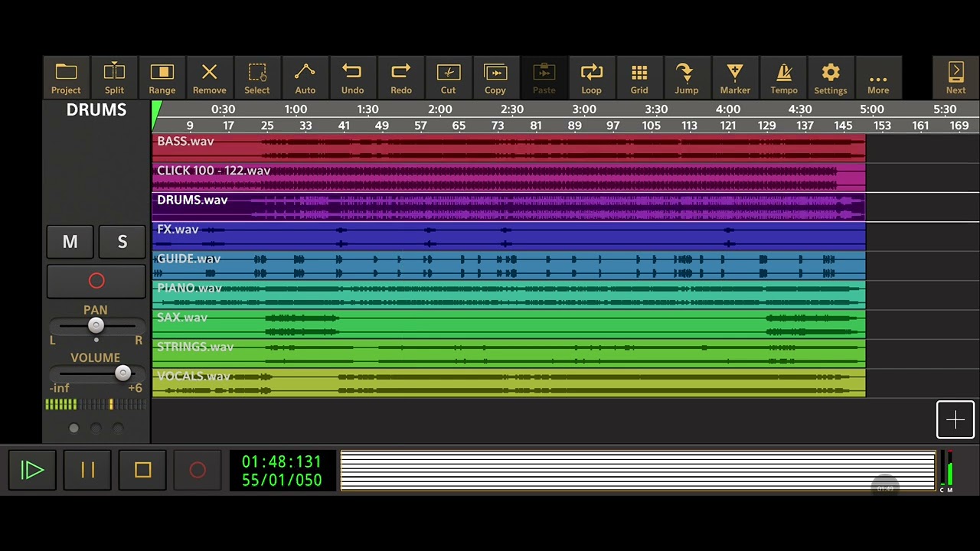Arm the DRUMS track for recording

point(96,281)
